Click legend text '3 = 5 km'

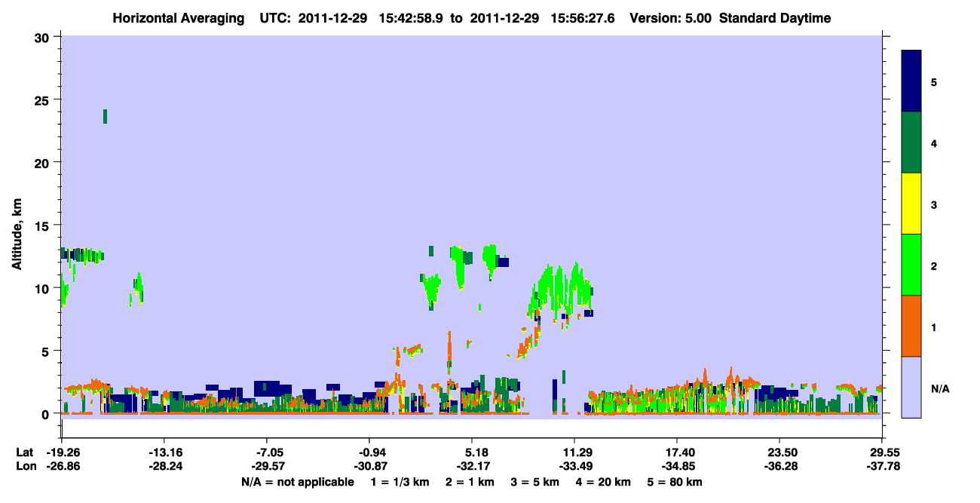(x=534, y=482)
